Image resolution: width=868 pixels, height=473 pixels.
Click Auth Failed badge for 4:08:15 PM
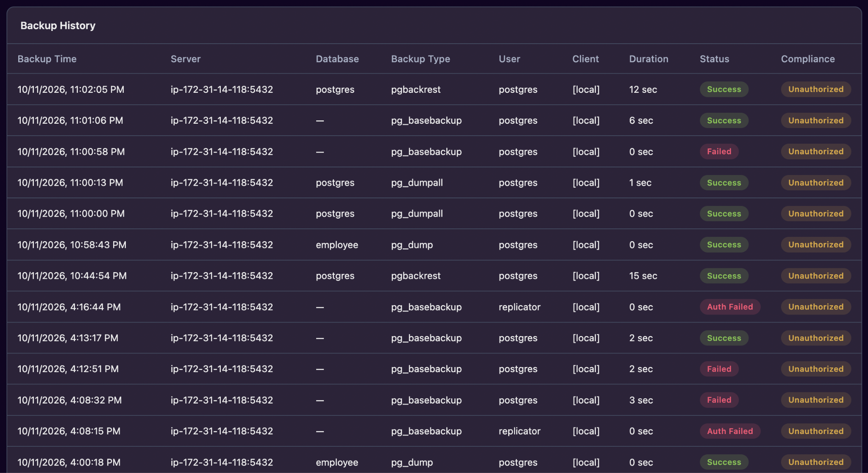point(730,431)
